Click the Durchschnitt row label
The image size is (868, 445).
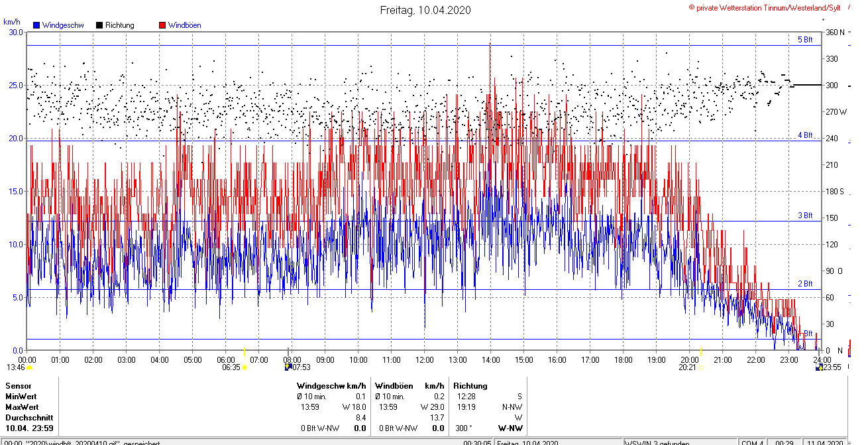pos(28,418)
